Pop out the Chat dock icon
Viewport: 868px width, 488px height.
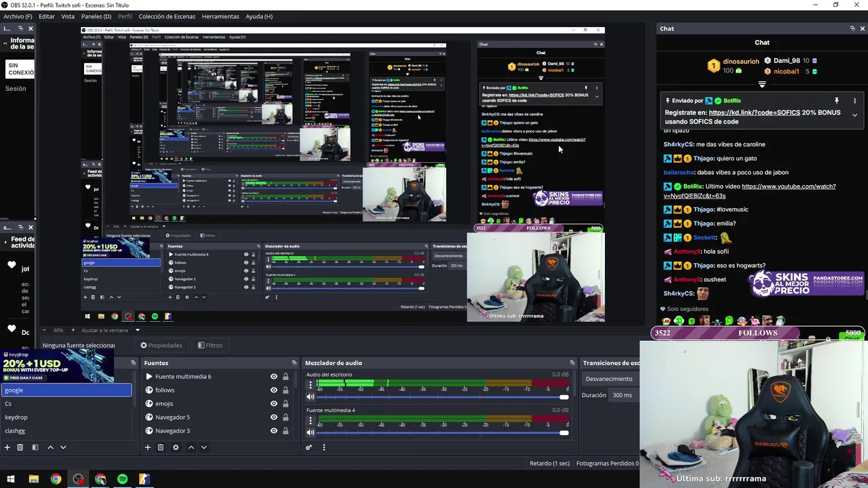(852, 28)
